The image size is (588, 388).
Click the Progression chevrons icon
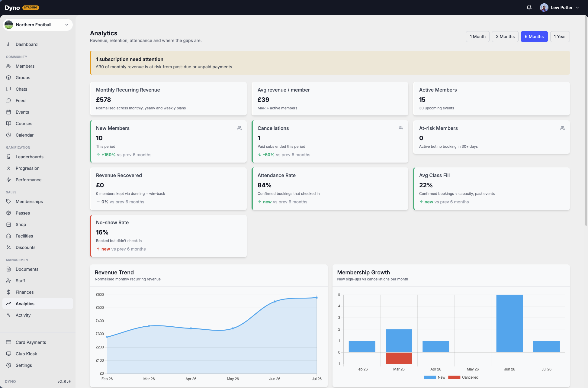pyautogui.click(x=9, y=168)
